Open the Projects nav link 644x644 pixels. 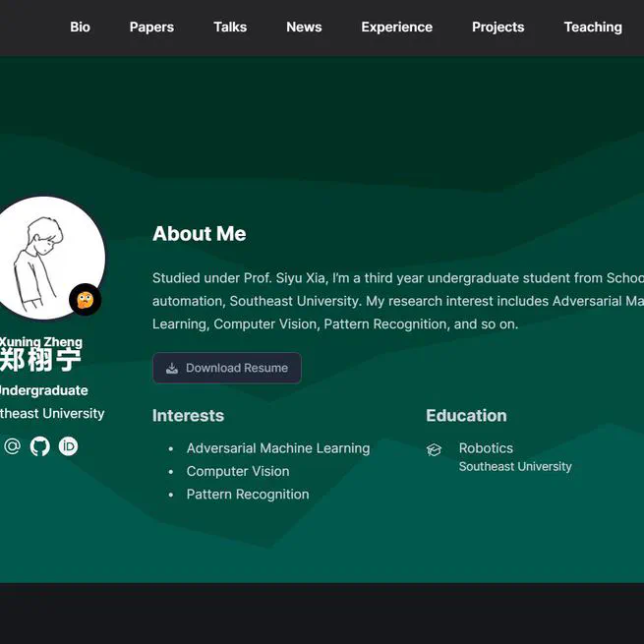click(498, 28)
